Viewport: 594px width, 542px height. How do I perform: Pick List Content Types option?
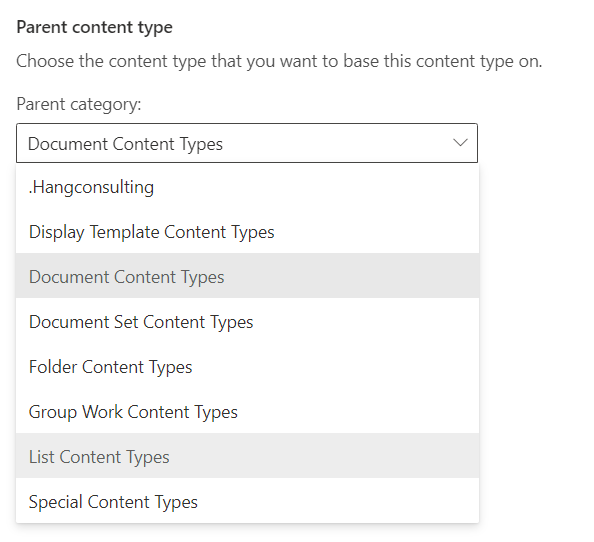click(247, 456)
